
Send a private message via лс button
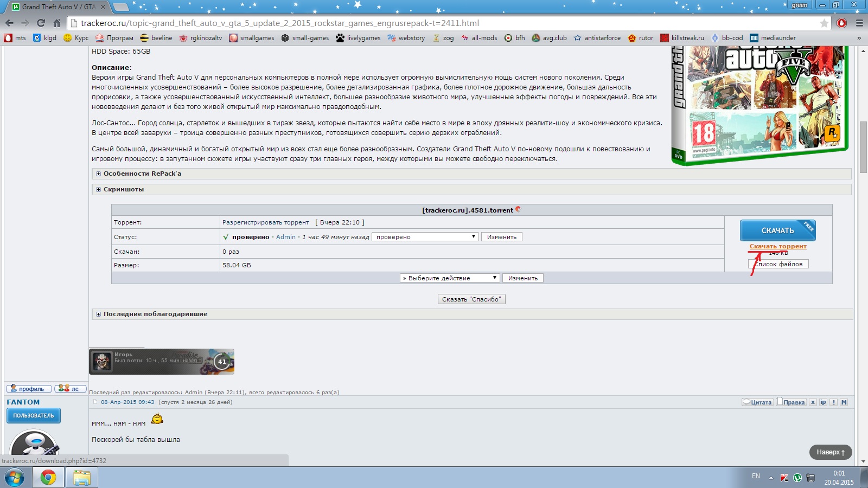(70, 389)
